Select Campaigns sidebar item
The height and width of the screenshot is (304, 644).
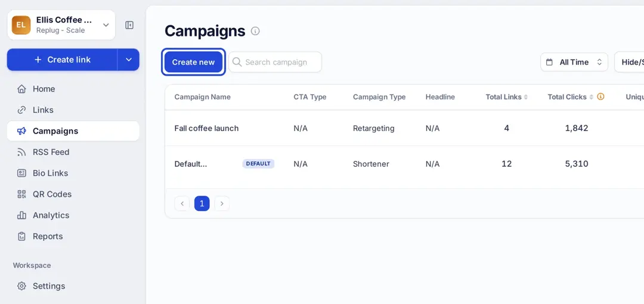tap(73, 131)
